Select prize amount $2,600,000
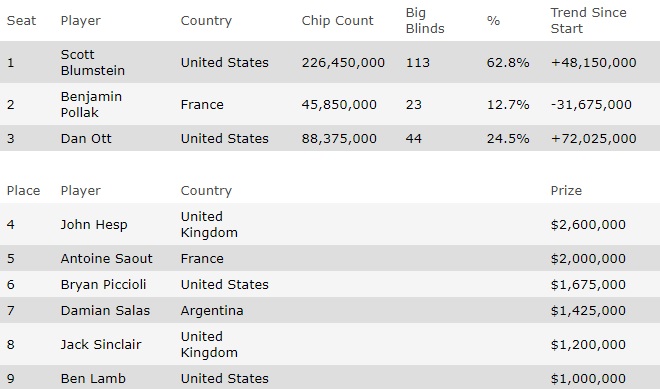660x389 pixels. click(588, 225)
